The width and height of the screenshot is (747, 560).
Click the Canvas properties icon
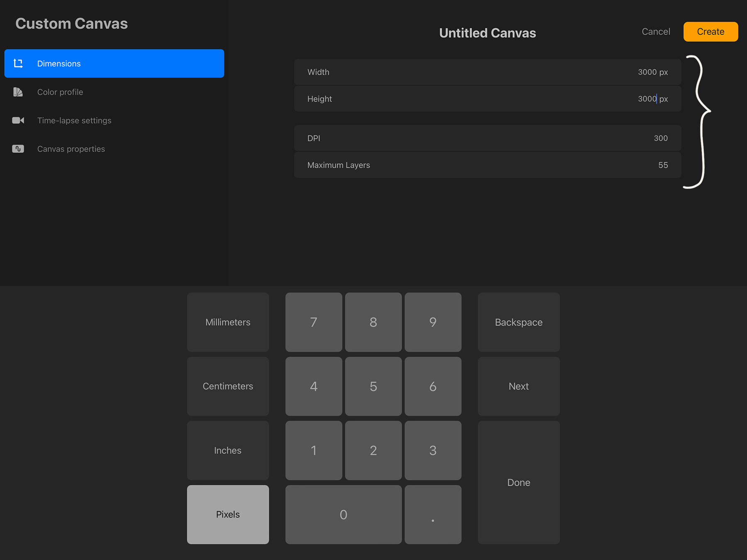pos(18,149)
